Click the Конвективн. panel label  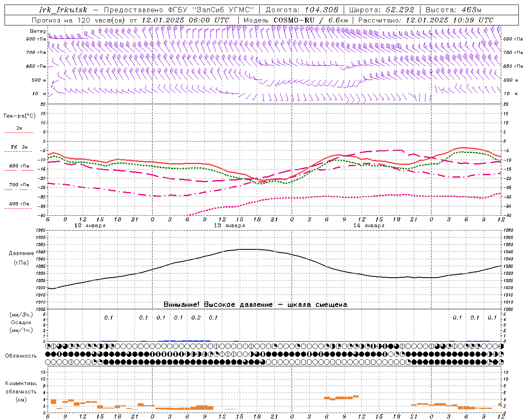[21, 383]
